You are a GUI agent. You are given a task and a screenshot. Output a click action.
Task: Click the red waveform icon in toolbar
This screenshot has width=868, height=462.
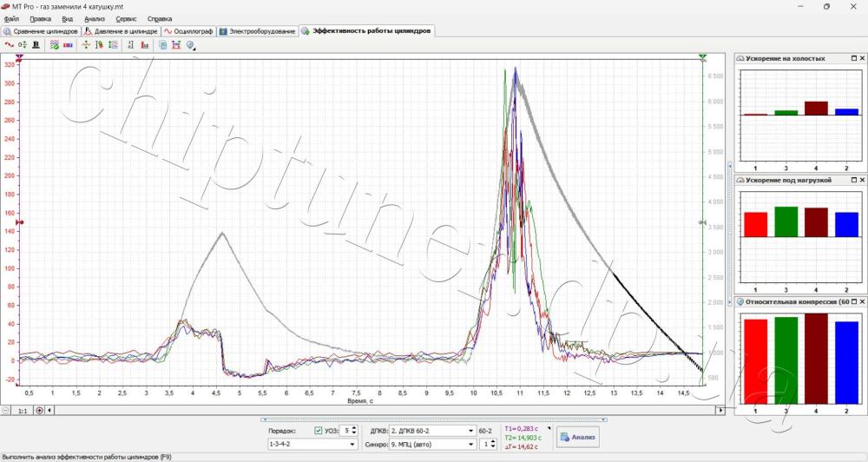coord(9,45)
